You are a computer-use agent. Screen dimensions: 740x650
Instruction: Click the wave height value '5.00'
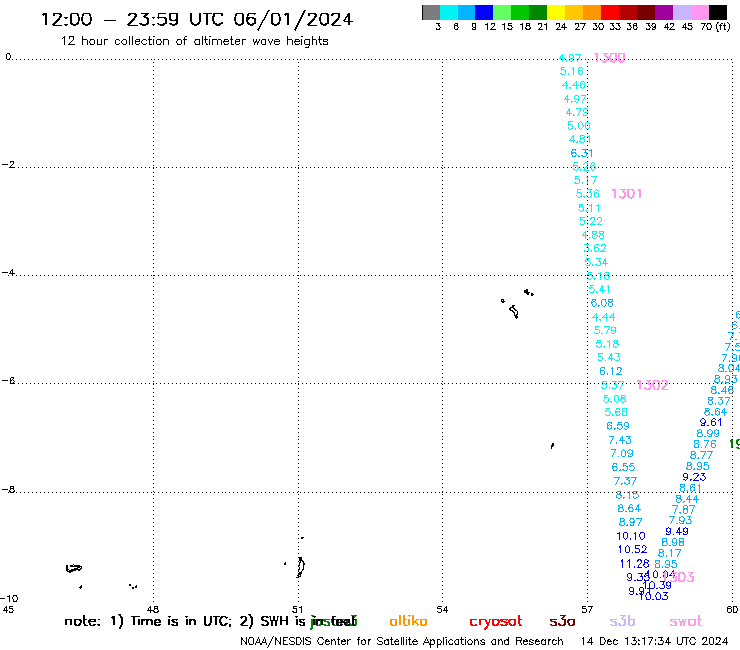point(579,126)
